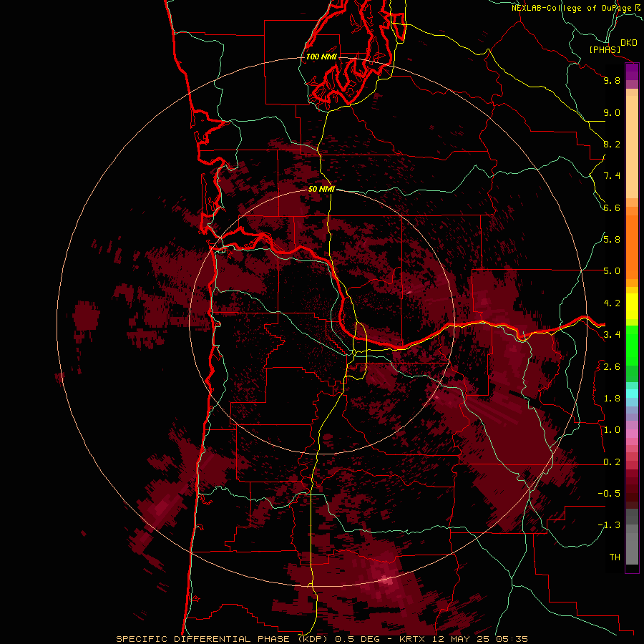
Task: Click the NEXLAB-College of DuPage label
Action: pyautogui.click(x=571, y=8)
